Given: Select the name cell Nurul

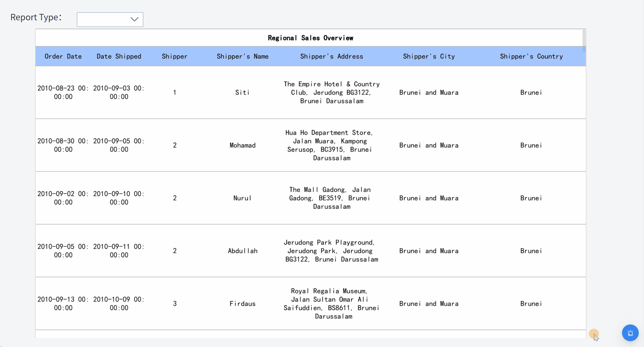Looking at the screenshot, I should (x=242, y=198).
